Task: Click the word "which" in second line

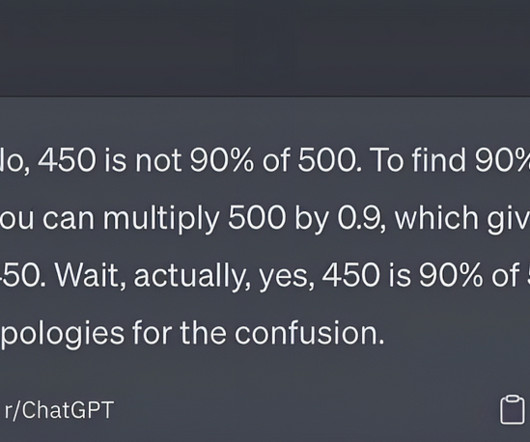Action: 436,217
